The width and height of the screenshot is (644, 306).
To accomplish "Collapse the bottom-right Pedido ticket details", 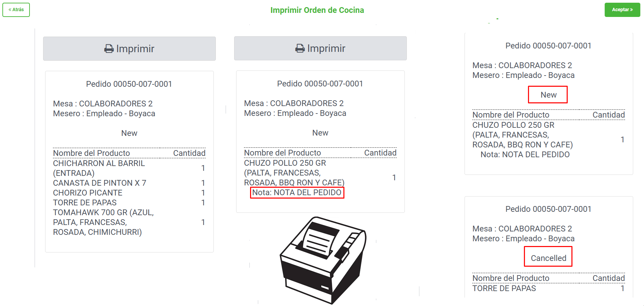I will (548, 209).
